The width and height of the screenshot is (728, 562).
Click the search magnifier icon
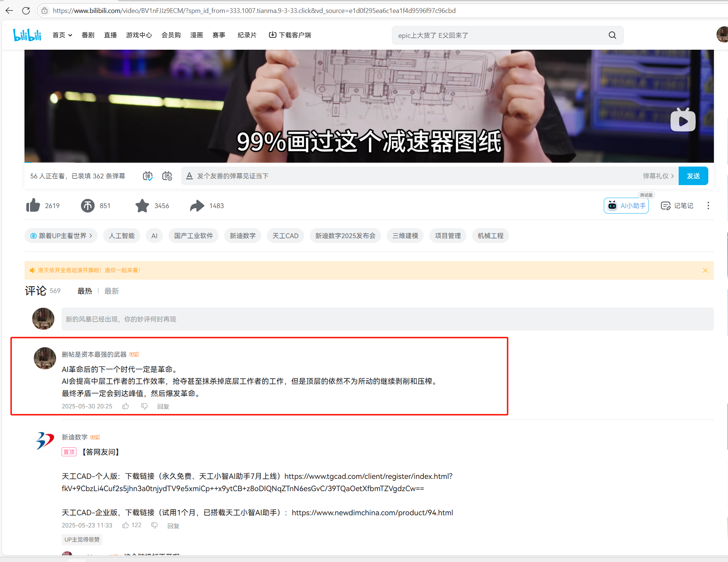[612, 35]
